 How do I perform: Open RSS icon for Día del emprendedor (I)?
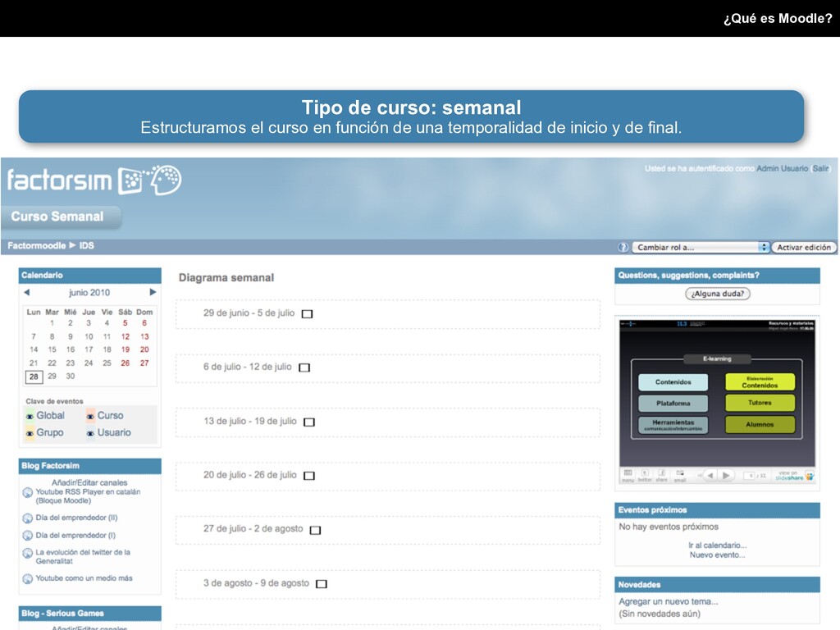28,535
